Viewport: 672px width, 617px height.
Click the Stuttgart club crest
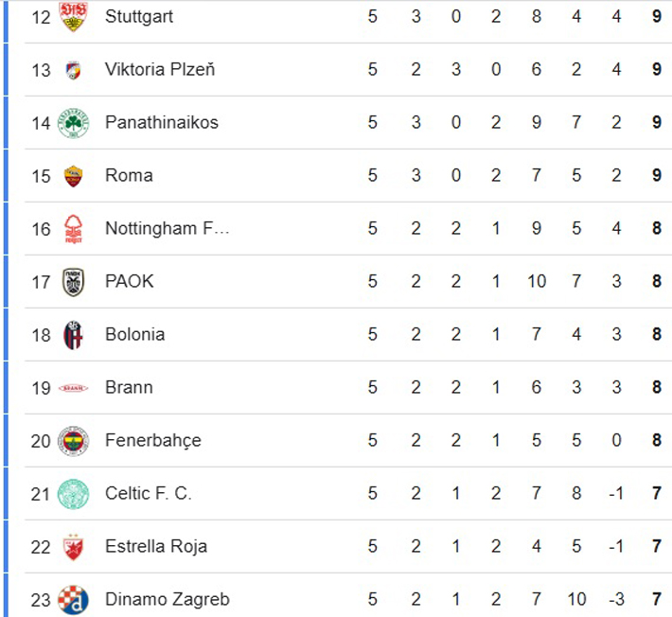pos(73,17)
